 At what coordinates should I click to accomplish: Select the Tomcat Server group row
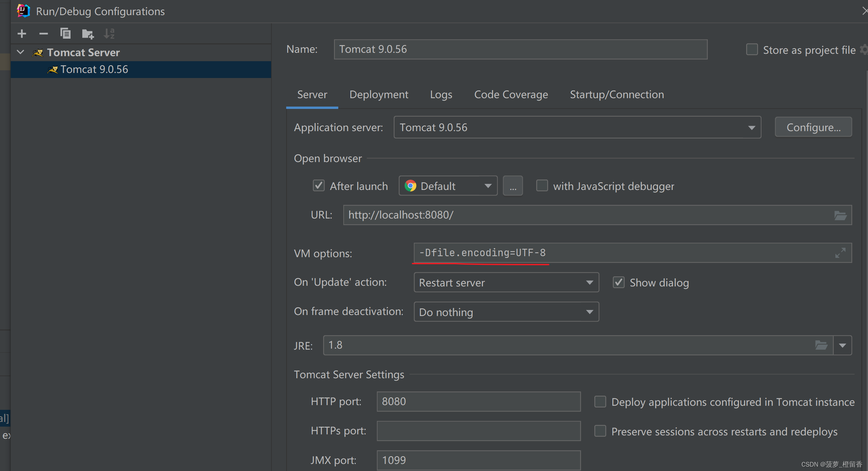coord(141,52)
